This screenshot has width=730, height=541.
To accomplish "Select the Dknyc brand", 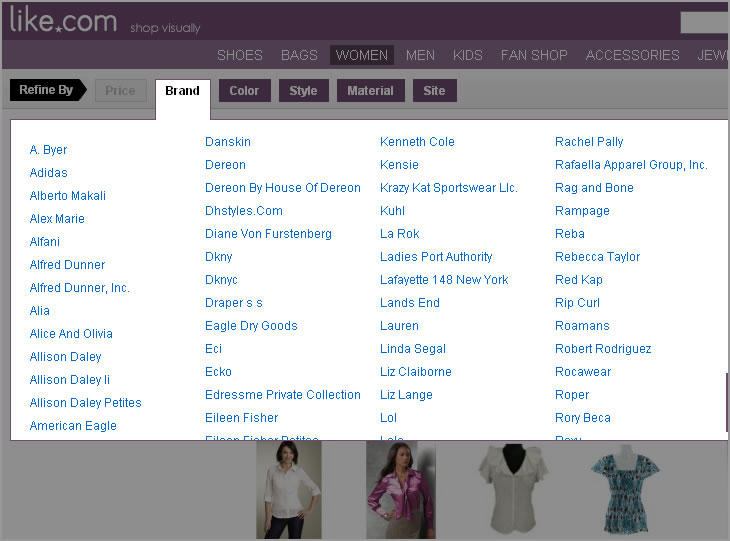I will click(x=221, y=280).
